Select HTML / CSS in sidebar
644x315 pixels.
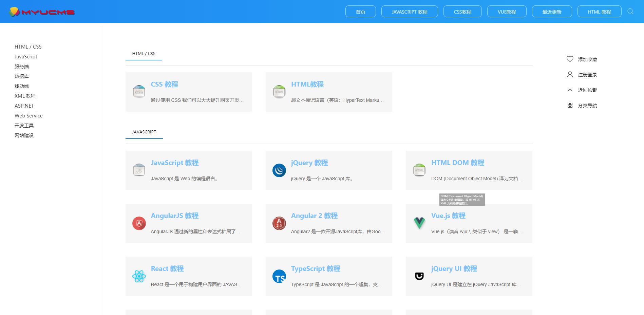pyautogui.click(x=28, y=47)
